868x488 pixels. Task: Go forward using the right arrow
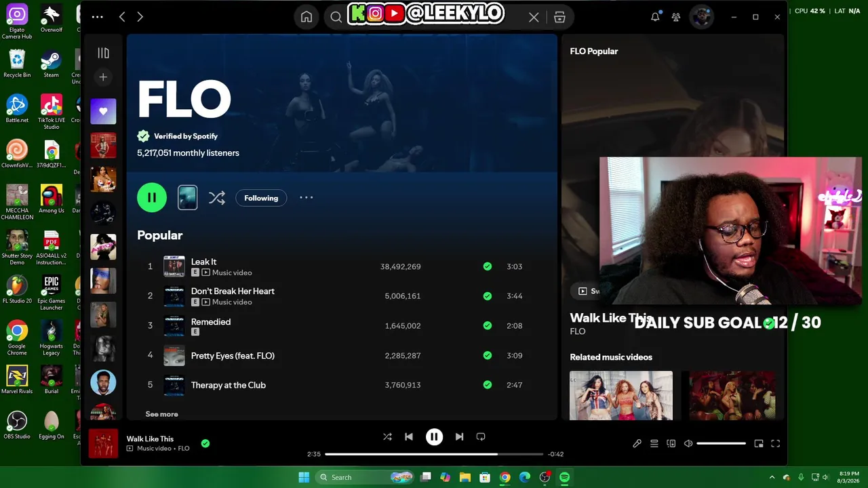(x=140, y=17)
